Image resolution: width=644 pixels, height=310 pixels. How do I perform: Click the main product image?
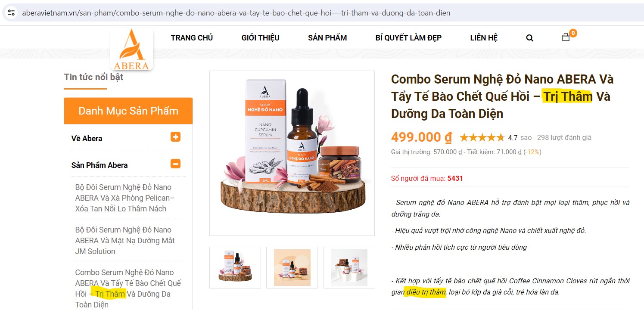(x=292, y=153)
